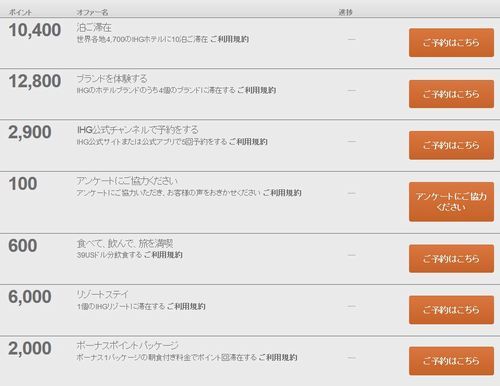Screen dimensions: 500x386
Task: Click ご予約はこちら for ブランドを体験する offer
Action: coord(451,94)
